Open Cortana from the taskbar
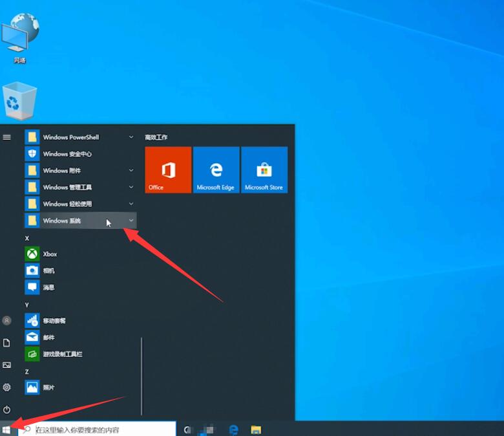 click(x=187, y=430)
